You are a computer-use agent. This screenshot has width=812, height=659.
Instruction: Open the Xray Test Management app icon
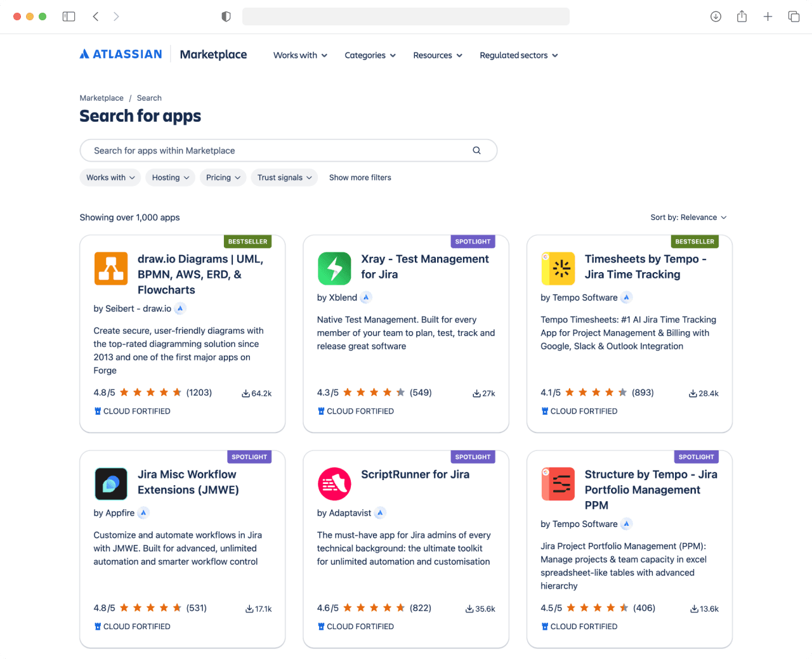click(334, 268)
